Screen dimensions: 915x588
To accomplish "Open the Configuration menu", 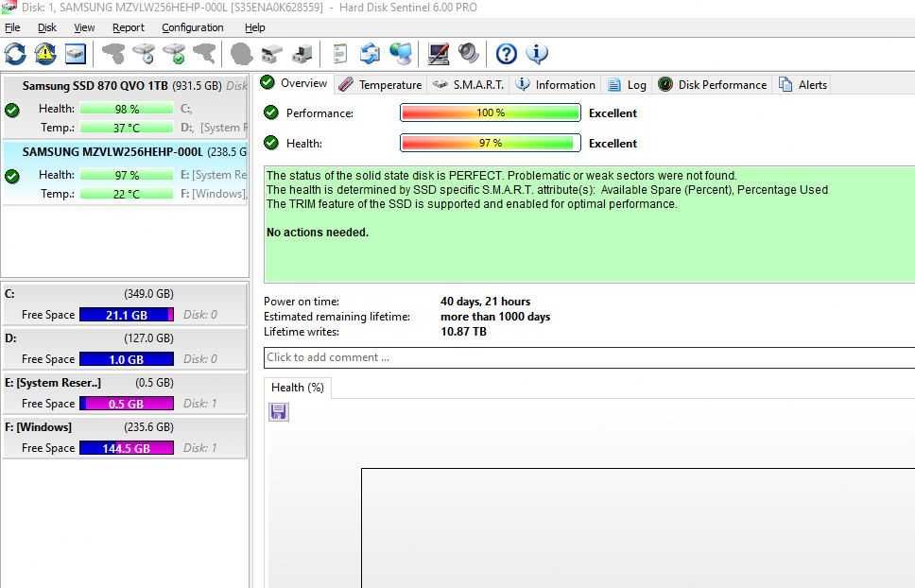I will pyautogui.click(x=193, y=27).
